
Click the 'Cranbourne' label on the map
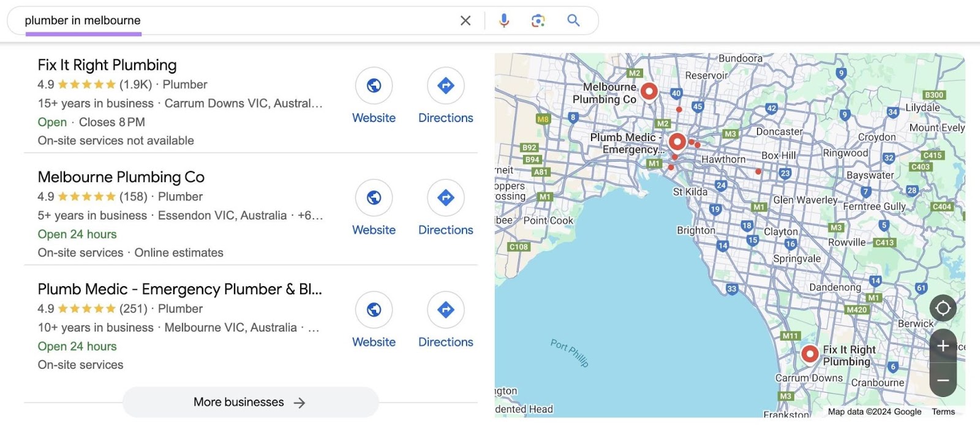click(878, 383)
